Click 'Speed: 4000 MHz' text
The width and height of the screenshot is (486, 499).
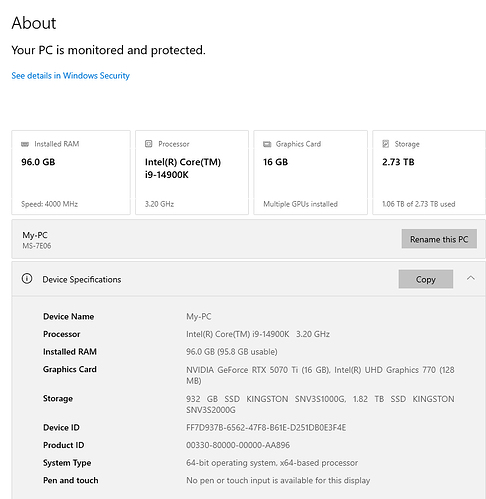click(x=49, y=204)
